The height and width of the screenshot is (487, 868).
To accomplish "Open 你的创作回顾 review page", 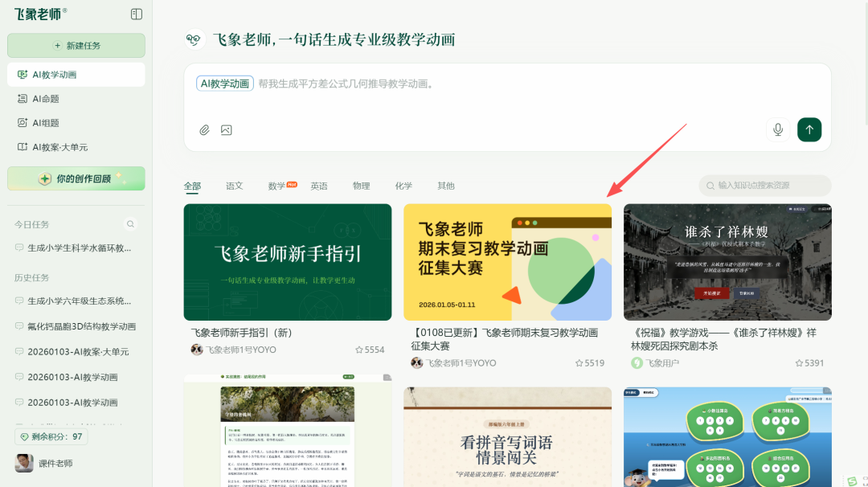I will click(76, 178).
